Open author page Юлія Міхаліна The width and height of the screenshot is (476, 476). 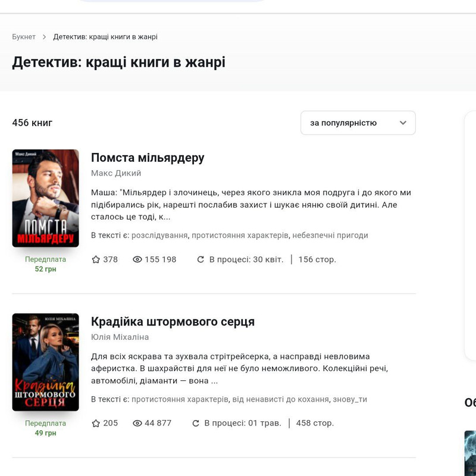pyautogui.click(x=120, y=337)
